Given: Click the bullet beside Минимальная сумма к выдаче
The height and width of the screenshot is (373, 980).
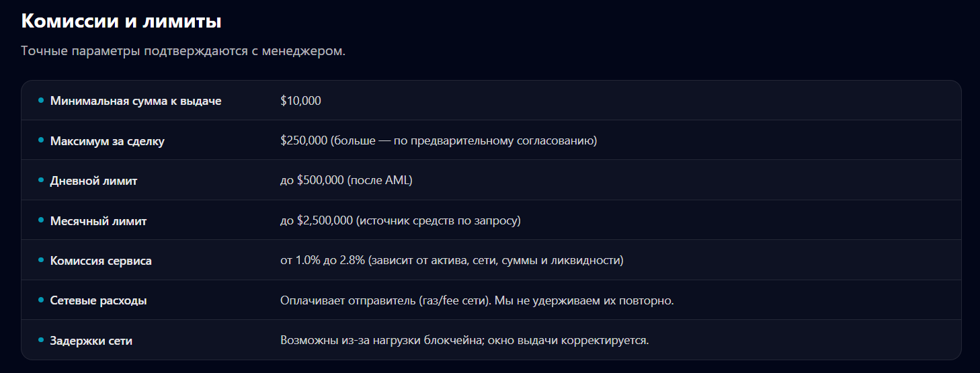Looking at the screenshot, I should coord(41,101).
